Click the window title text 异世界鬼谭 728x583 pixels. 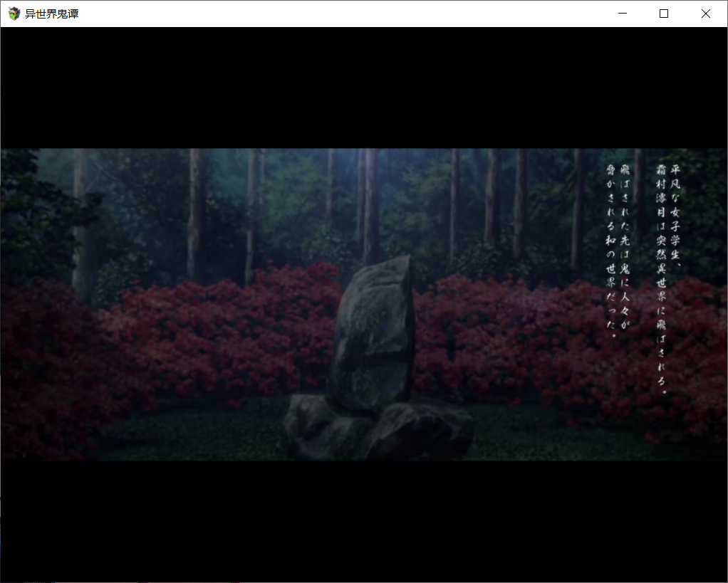pos(51,14)
